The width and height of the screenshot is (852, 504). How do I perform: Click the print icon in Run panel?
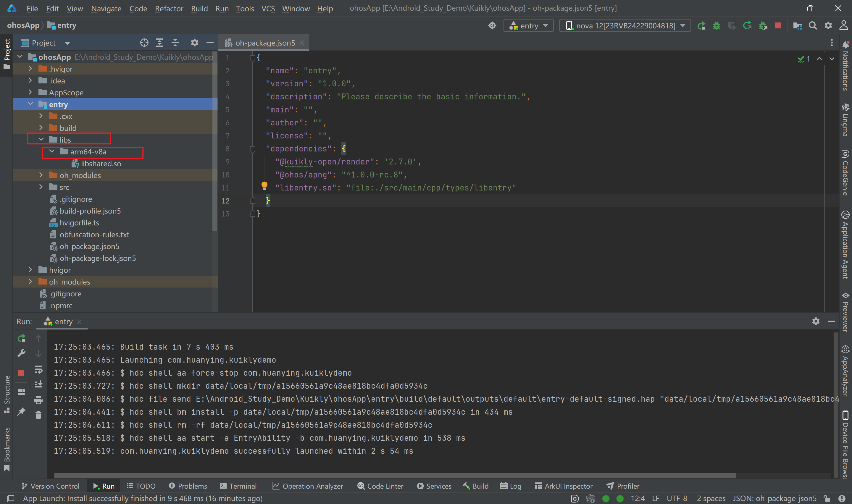[38, 400]
